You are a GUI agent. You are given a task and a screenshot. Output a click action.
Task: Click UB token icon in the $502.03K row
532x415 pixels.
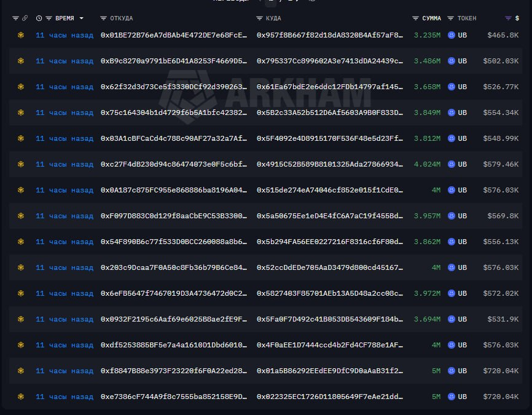coord(452,61)
